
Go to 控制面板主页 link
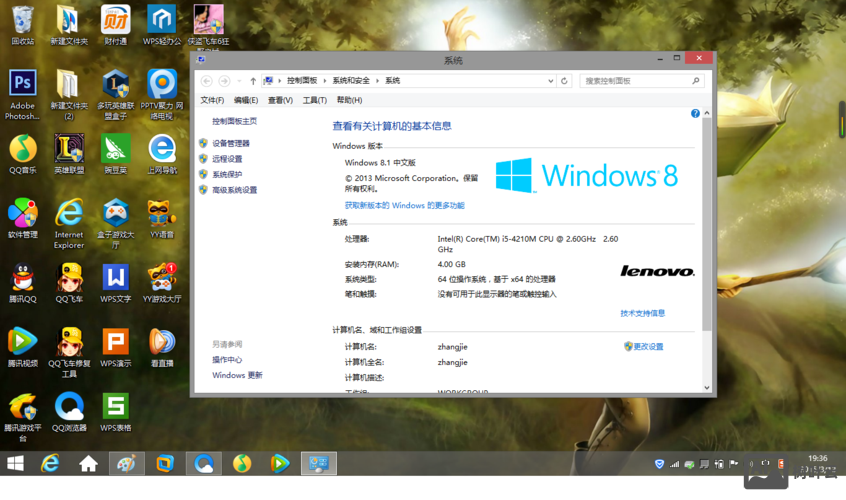[x=235, y=121]
